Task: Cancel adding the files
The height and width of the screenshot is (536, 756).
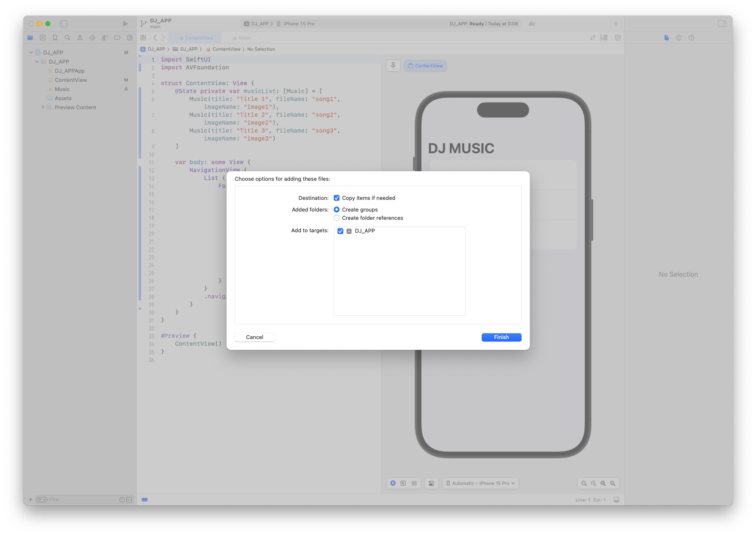Action: 254,337
